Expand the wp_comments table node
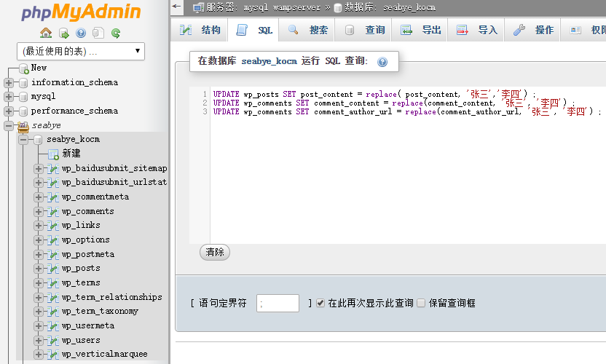This screenshot has height=364, width=606. tap(39, 211)
